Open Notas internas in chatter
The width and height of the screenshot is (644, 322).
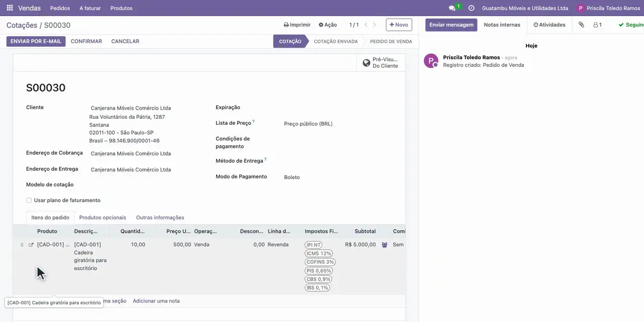(x=502, y=25)
